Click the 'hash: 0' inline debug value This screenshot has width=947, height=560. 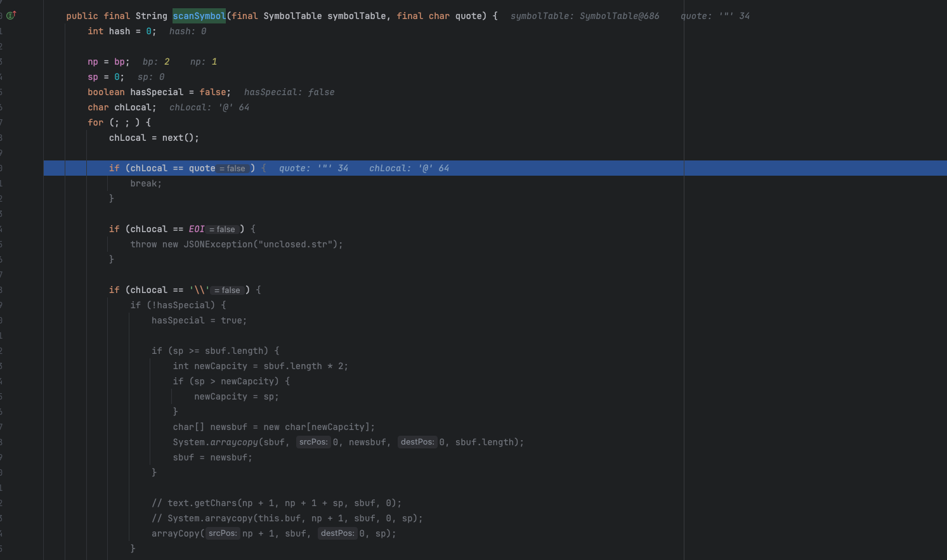(x=187, y=31)
